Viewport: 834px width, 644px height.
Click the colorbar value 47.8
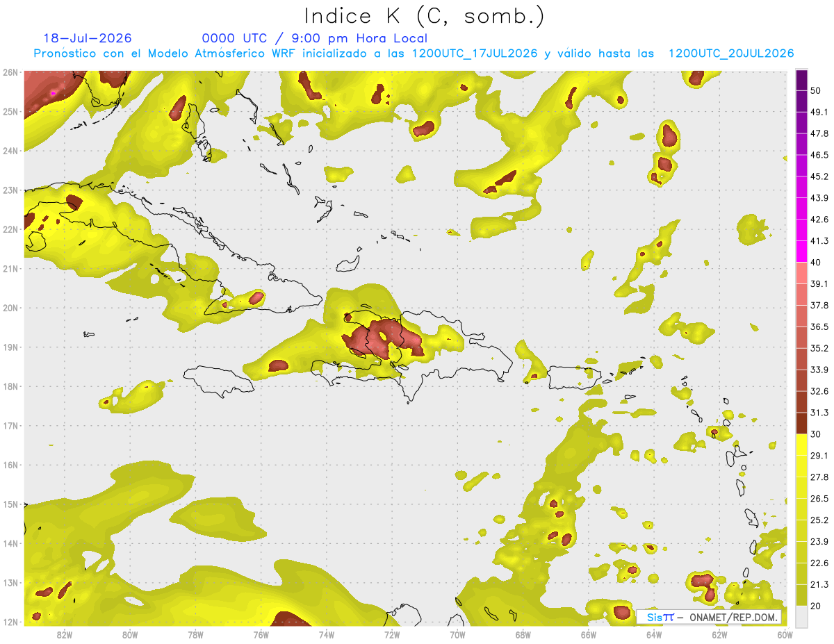pos(819,133)
